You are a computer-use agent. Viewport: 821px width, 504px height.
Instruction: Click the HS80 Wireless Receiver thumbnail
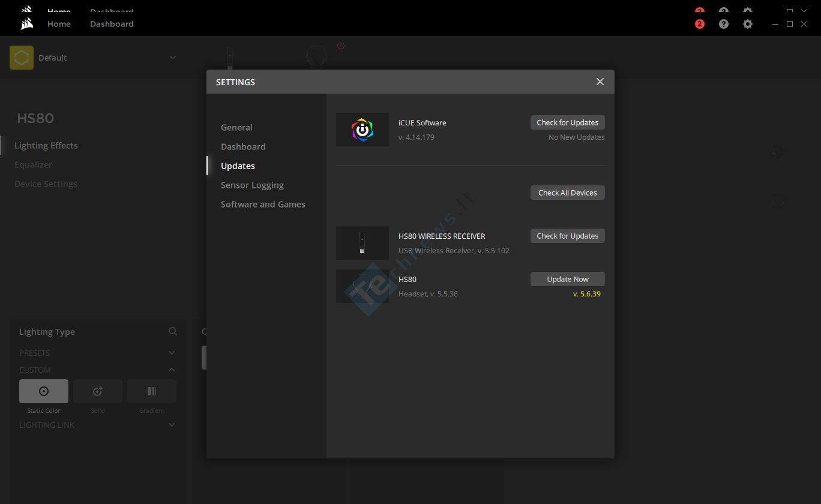pos(362,243)
